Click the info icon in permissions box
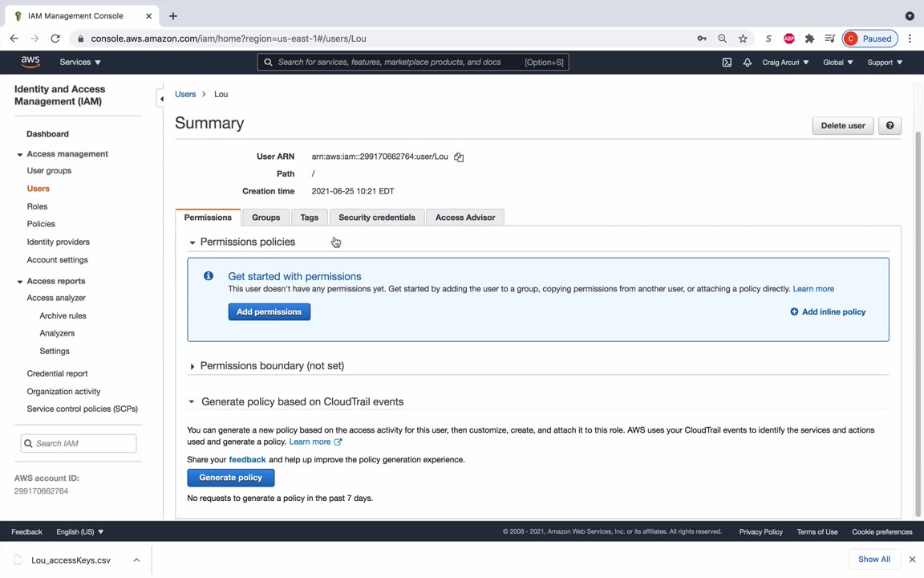The width and height of the screenshot is (924, 578). pyautogui.click(x=208, y=275)
